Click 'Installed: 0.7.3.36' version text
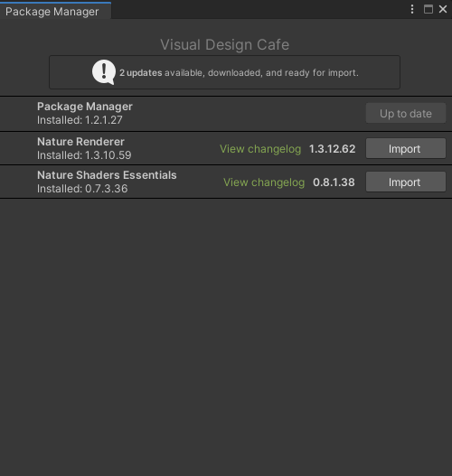The width and height of the screenshot is (452, 476). click(82, 189)
